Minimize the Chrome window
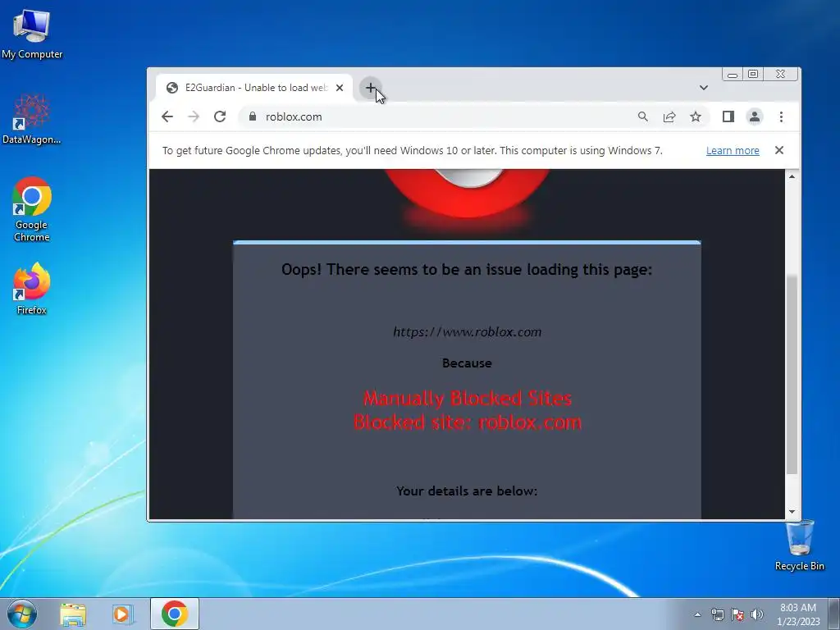This screenshot has width=840, height=630. coord(733,75)
